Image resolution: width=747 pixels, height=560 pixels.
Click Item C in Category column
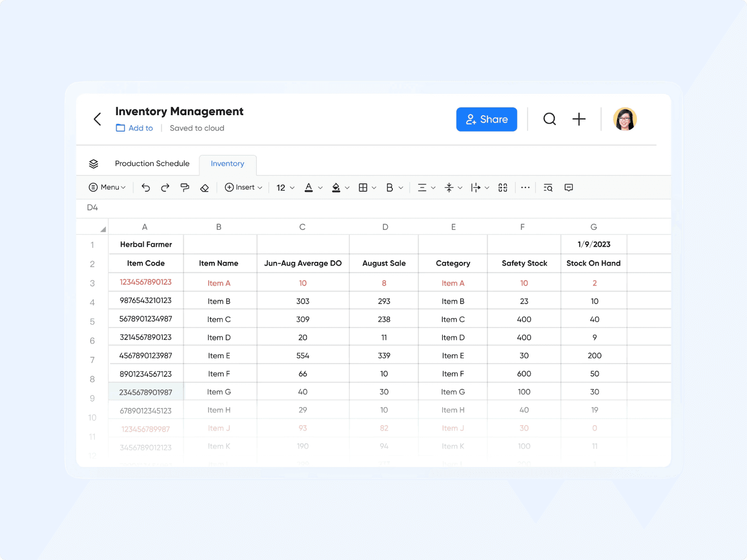[x=453, y=319]
